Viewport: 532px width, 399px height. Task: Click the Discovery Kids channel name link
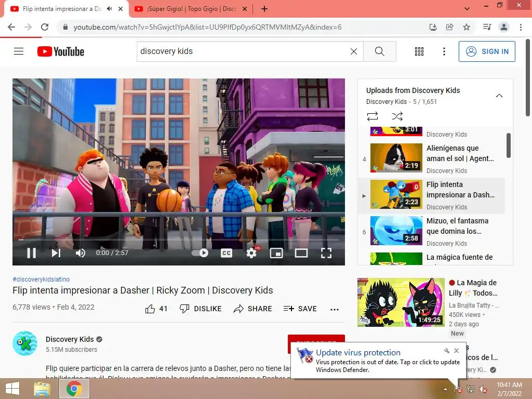70,339
